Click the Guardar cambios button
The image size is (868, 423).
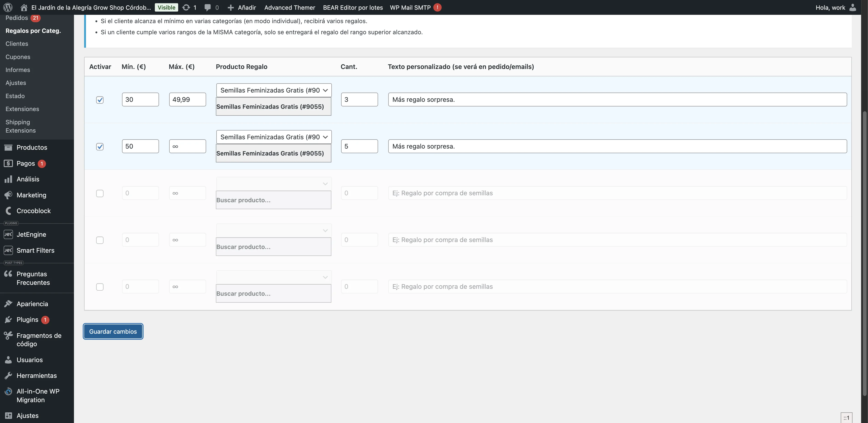(113, 331)
